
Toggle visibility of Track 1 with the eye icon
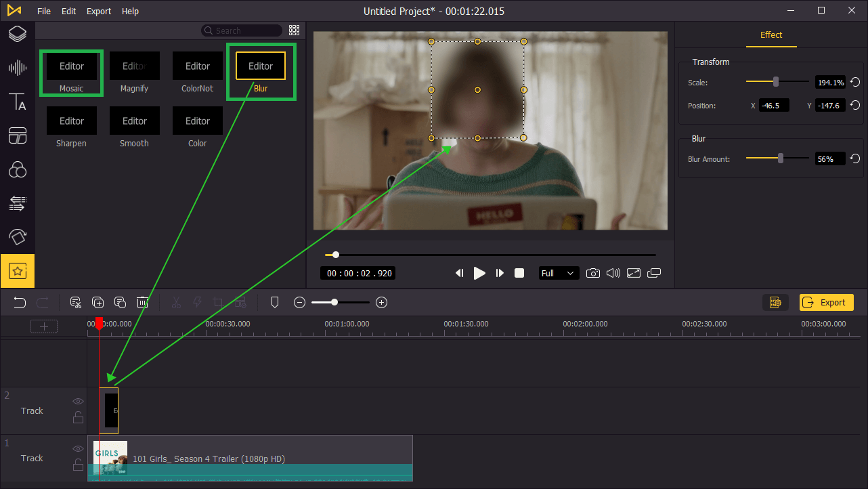pyautogui.click(x=78, y=448)
